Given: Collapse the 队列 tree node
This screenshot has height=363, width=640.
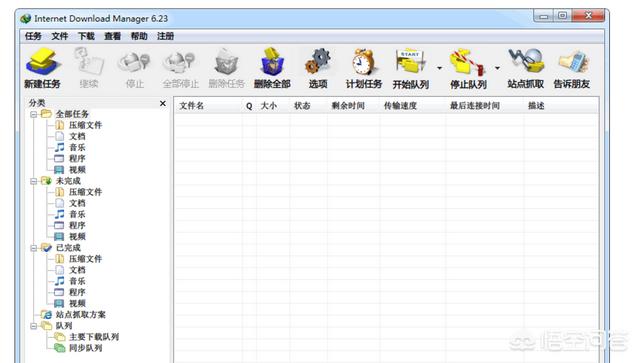Looking at the screenshot, I should point(33,326).
